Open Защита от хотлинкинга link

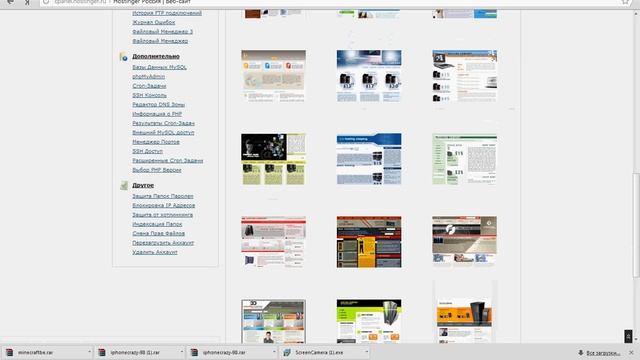click(x=162, y=215)
